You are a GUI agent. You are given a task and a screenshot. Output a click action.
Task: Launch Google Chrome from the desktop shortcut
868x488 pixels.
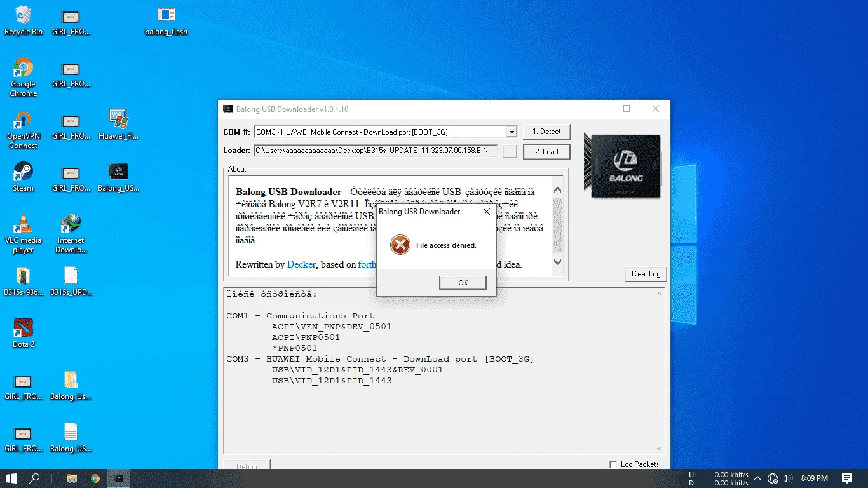[x=24, y=78]
